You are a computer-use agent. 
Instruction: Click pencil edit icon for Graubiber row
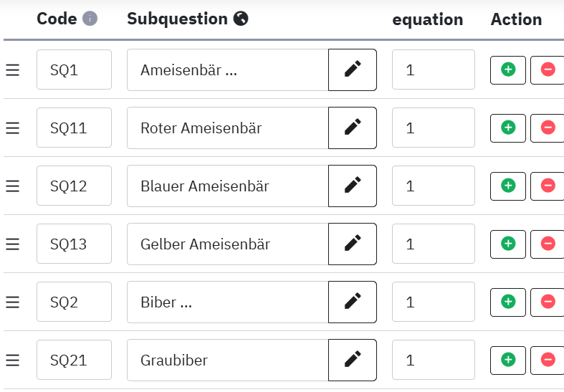(x=352, y=360)
